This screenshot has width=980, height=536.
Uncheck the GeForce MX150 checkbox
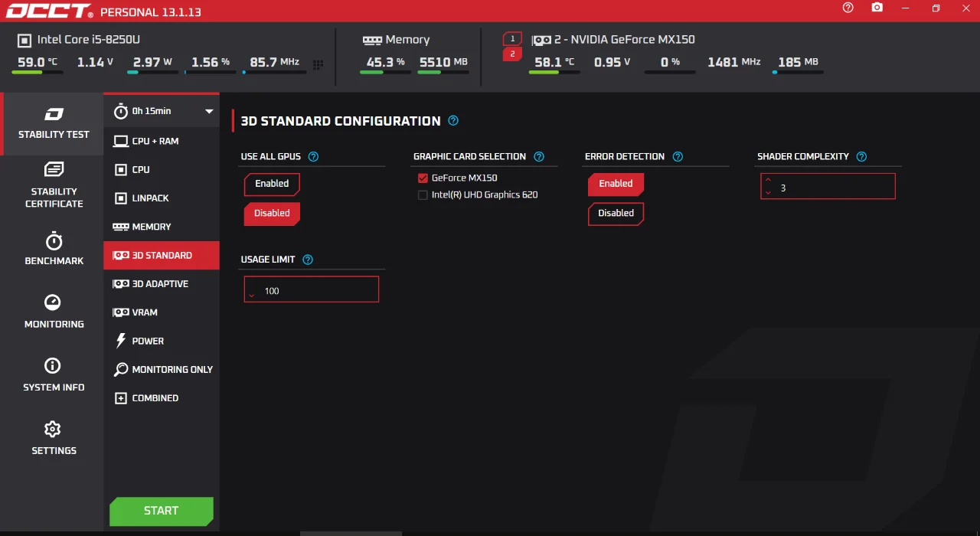coord(423,178)
